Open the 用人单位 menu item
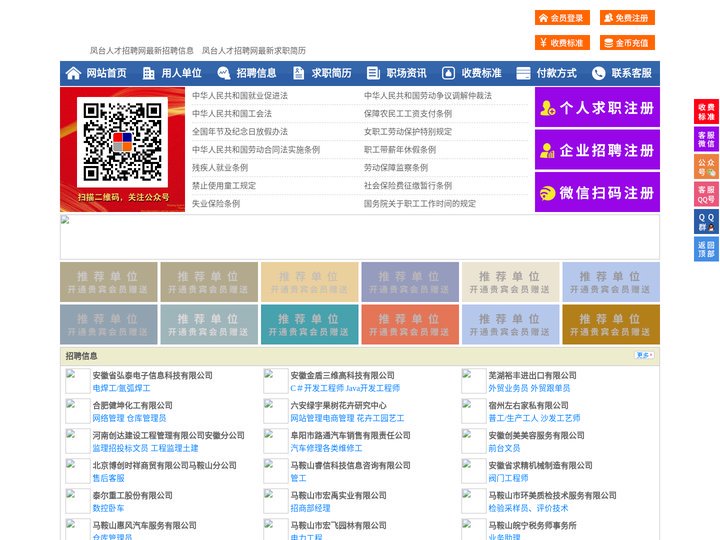Viewport: 720px width, 540px height. [181, 73]
